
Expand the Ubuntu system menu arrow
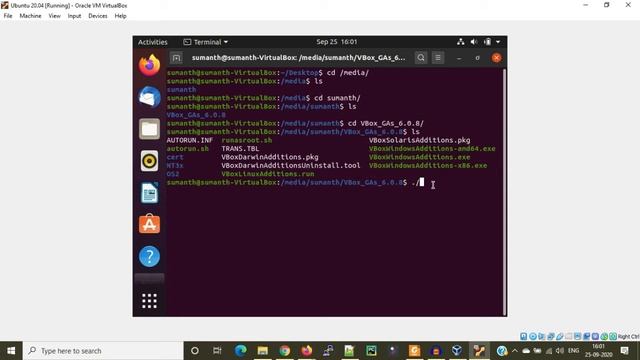[x=498, y=42]
